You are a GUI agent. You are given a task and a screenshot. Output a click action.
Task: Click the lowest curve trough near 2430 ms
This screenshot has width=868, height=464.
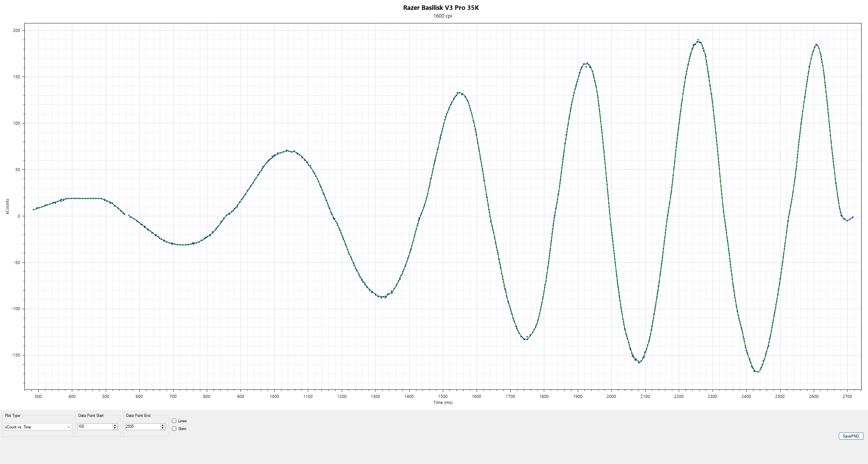click(x=757, y=372)
